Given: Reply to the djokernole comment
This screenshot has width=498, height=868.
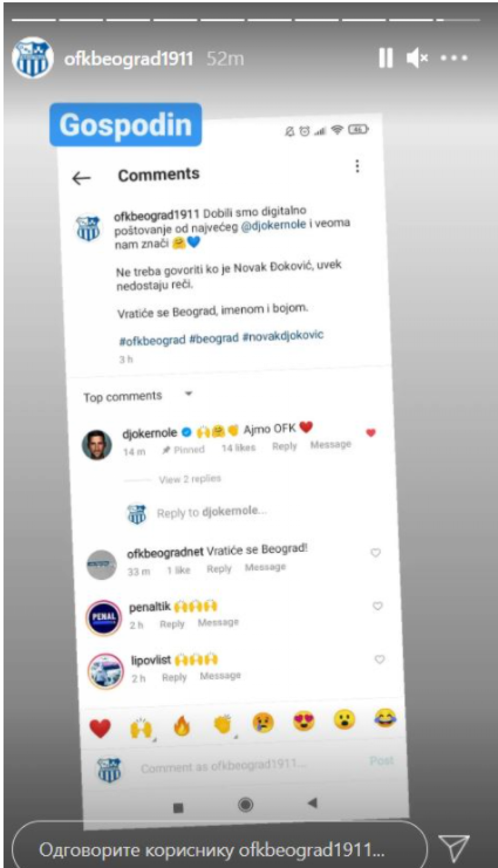Looking at the screenshot, I should (284, 446).
